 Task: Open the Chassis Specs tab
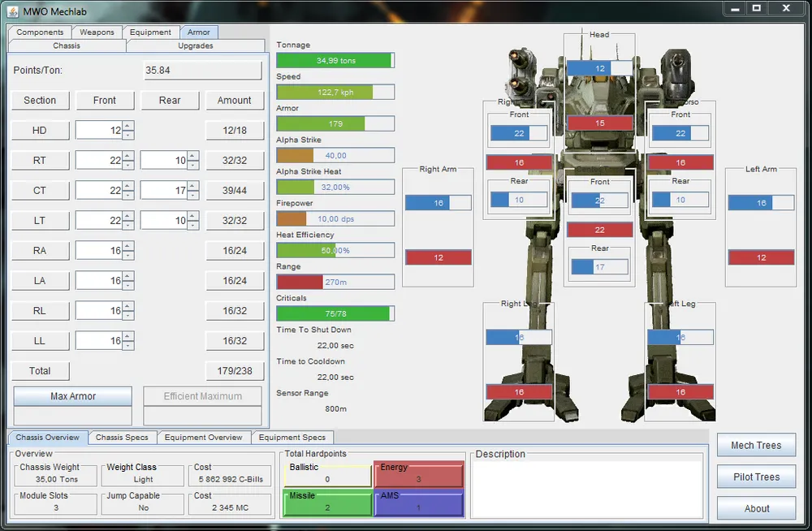pos(122,438)
